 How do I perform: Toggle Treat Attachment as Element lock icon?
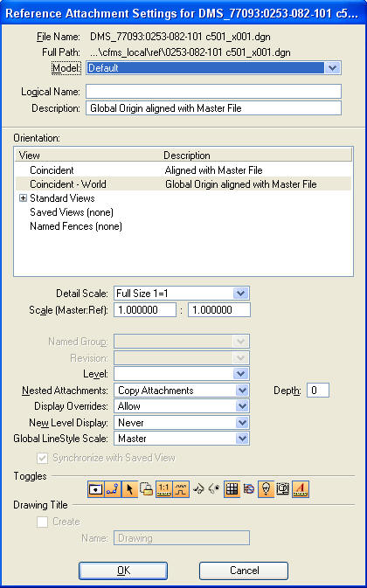click(x=146, y=489)
